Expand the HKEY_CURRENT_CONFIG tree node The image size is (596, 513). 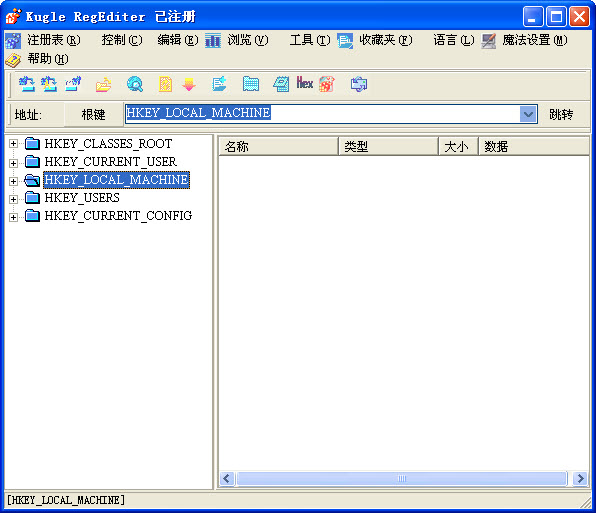[x=13, y=217]
